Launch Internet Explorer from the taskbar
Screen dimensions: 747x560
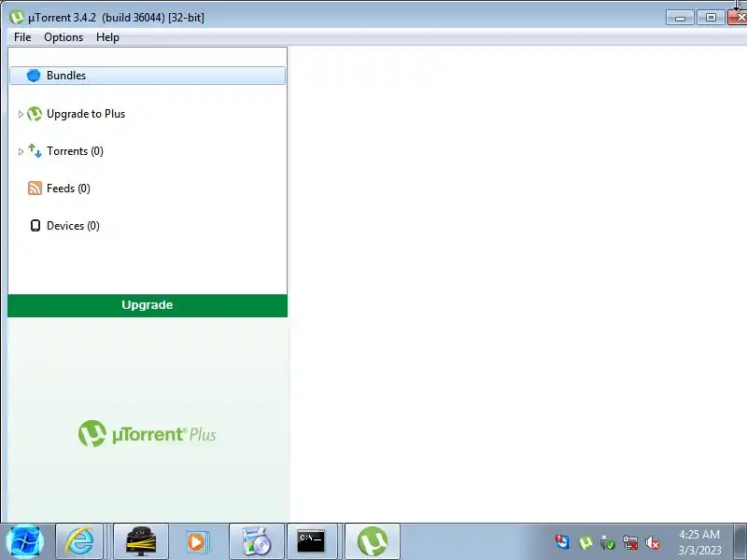pos(79,541)
